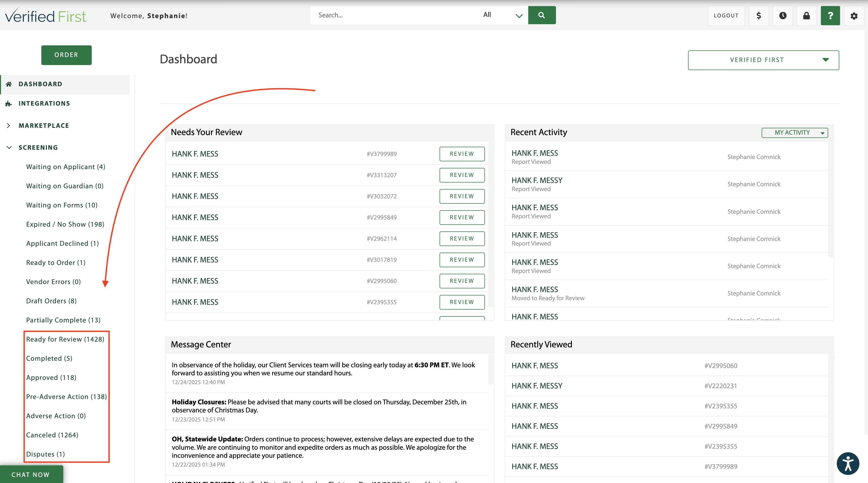
Task: Open help via question mark icon
Action: tap(830, 16)
